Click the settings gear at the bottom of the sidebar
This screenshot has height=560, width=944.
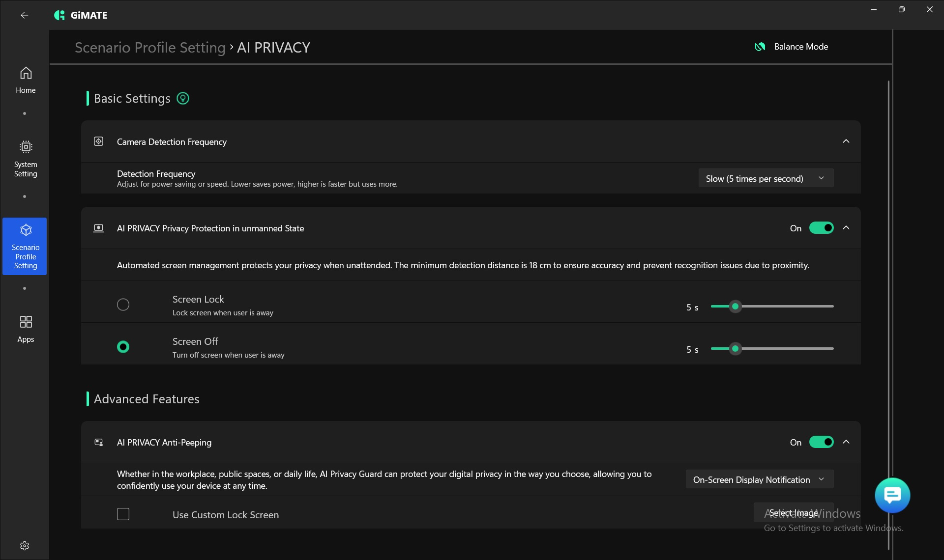25,546
